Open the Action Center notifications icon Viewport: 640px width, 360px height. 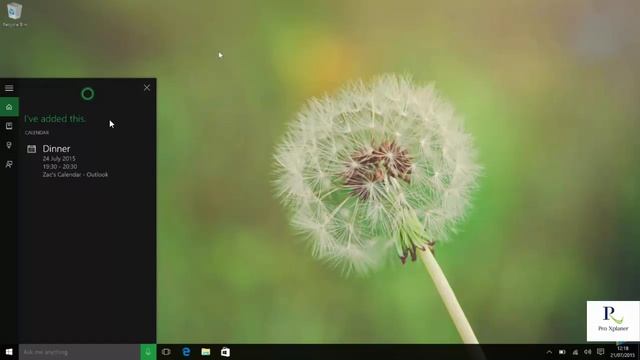600,352
